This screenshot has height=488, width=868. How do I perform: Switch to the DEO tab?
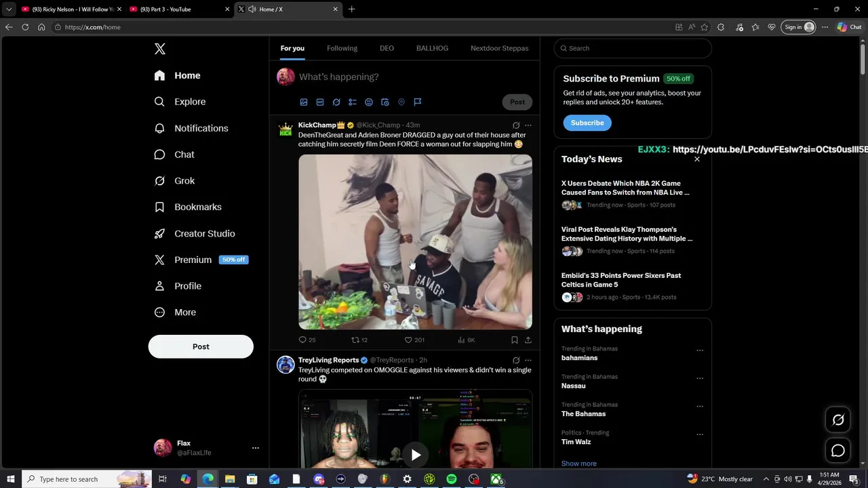(387, 48)
